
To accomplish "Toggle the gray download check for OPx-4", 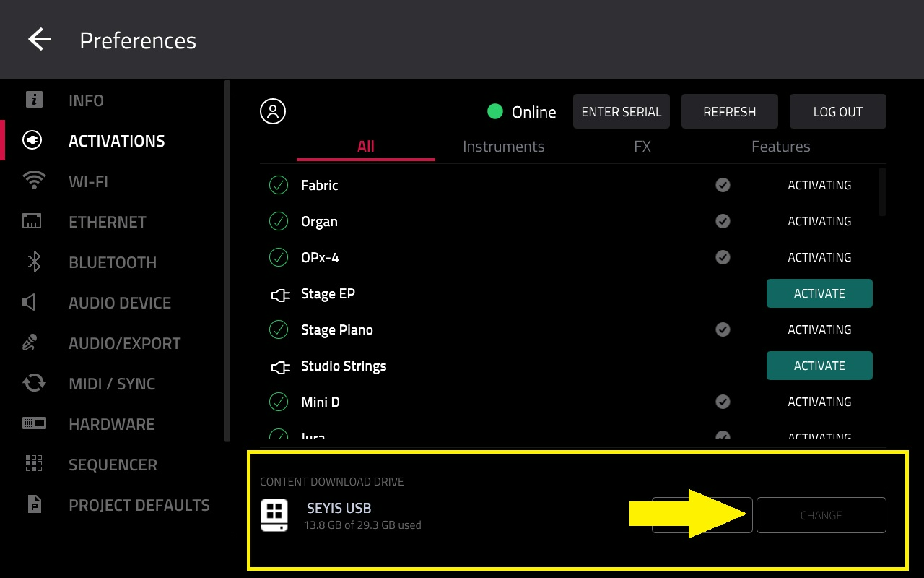I will (x=723, y=257).
